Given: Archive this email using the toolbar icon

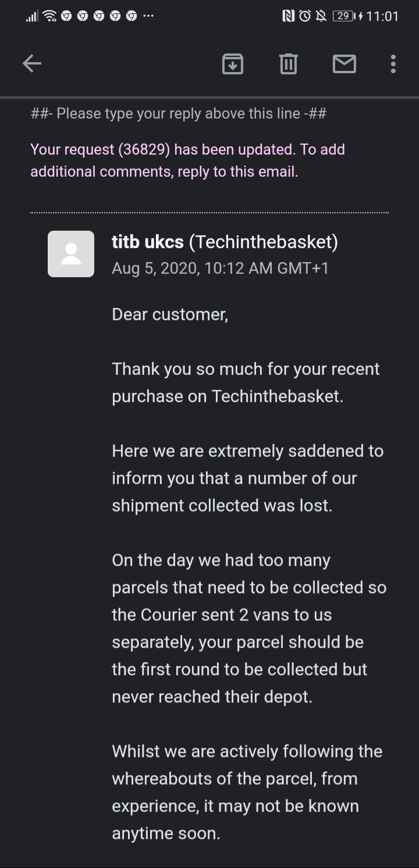Looking at the screenshot, I should point(232,64).
